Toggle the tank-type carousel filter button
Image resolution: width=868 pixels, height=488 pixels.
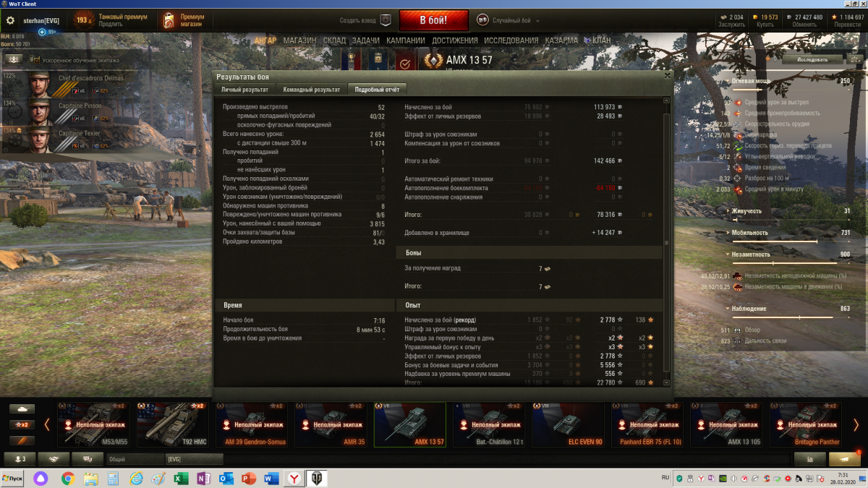coord(22,409)
